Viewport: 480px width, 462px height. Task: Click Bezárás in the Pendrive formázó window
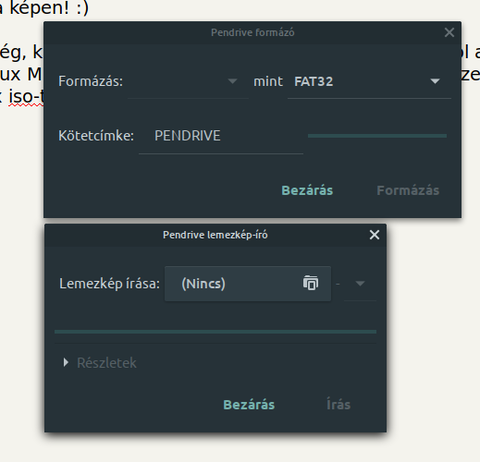tap(307, 190)
